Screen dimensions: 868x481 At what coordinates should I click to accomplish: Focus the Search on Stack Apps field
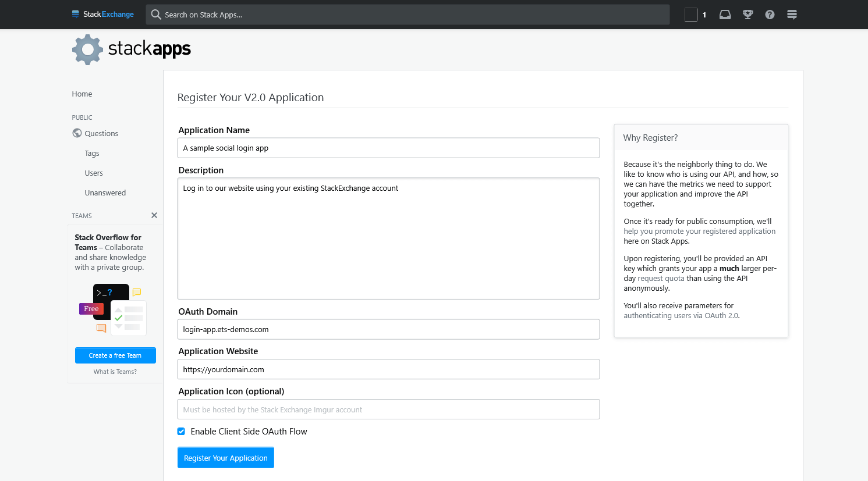pos(408,15)
